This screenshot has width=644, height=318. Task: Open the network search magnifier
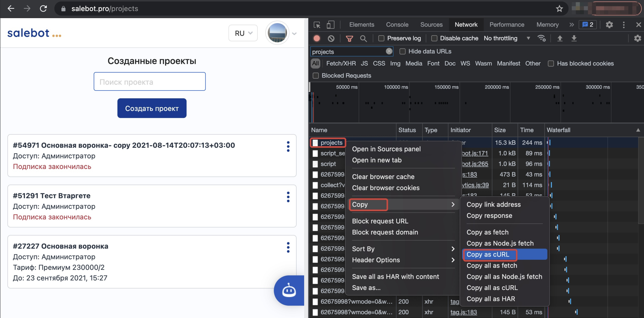pos(363,38)
